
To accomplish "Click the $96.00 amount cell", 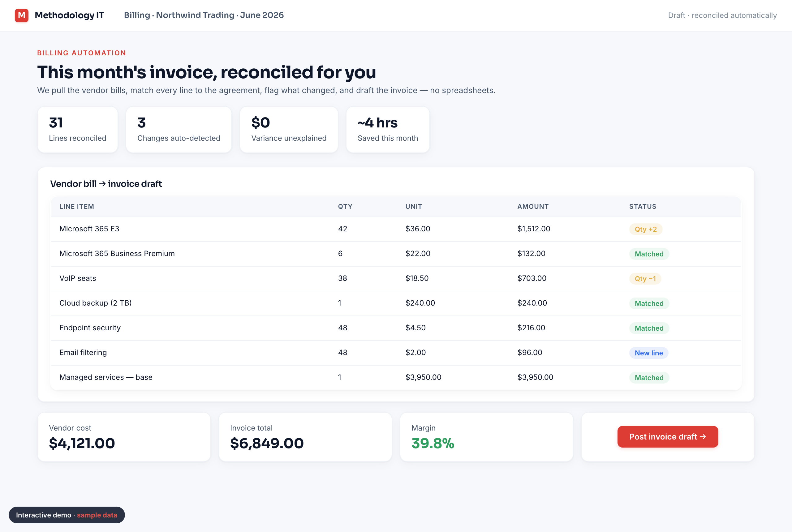I will 530,353.
